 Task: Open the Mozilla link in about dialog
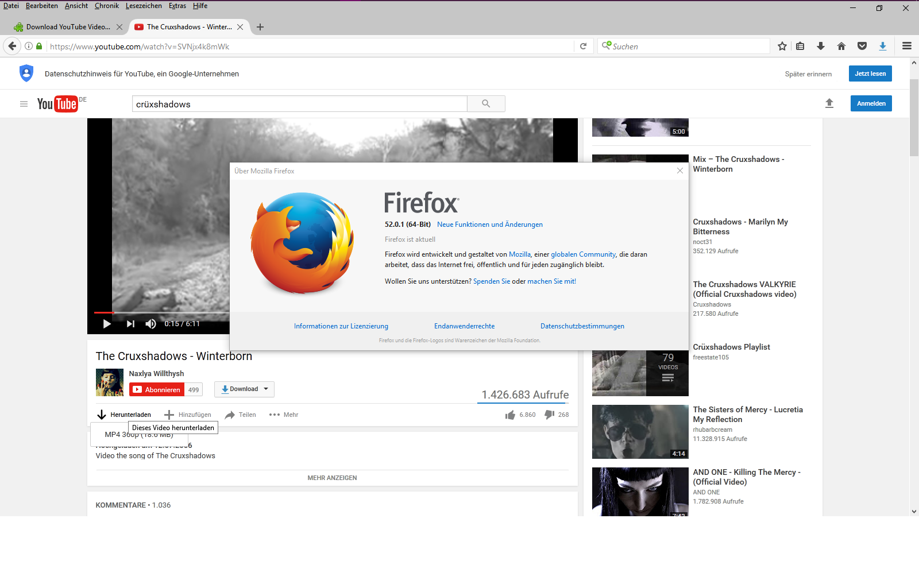(x=520, y=254)
